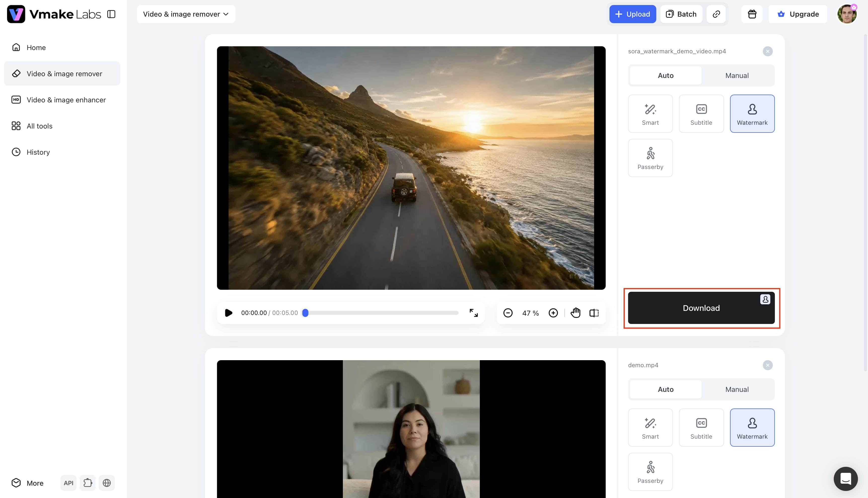Screen dimensions: 868x498
Task: Zoom in with plus icon
Action: pos(553,313)
